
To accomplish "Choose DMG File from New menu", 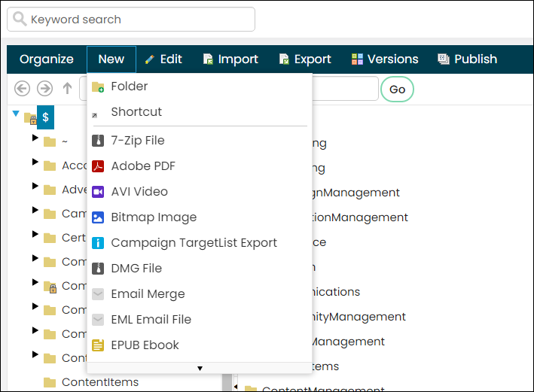I will click(200, 268).
